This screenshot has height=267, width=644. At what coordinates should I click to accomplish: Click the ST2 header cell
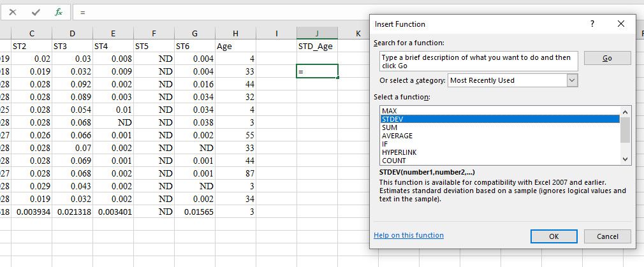pos(32,47)
